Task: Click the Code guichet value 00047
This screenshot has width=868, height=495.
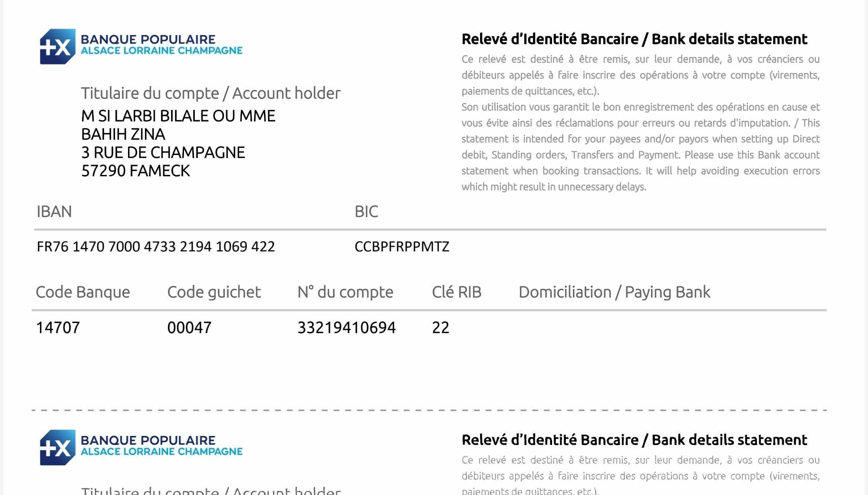Action: [x=189, y=327]
